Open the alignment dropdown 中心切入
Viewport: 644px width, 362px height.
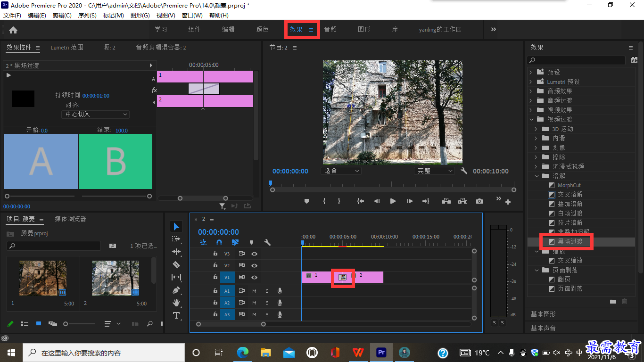[95, 114]
